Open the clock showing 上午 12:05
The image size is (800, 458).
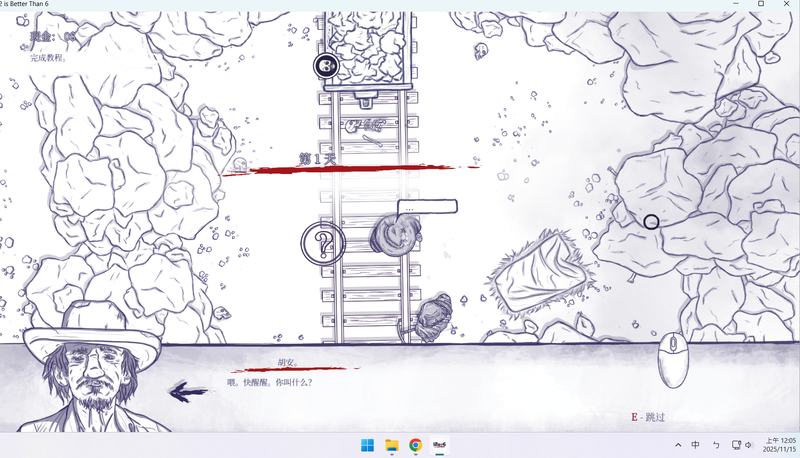pos(779,445)
